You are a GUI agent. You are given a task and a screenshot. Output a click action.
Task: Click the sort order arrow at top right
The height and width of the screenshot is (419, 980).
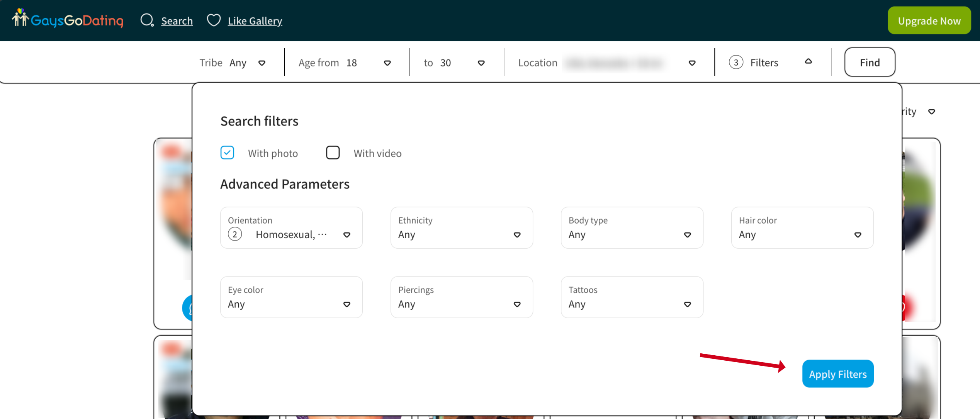point(931,112)
